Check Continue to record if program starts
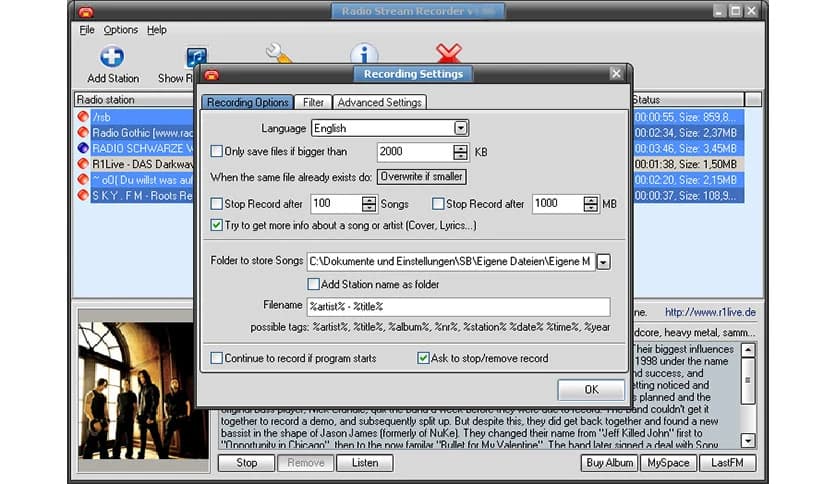Viewport: 836px width, 484px height. click(216, 358)
